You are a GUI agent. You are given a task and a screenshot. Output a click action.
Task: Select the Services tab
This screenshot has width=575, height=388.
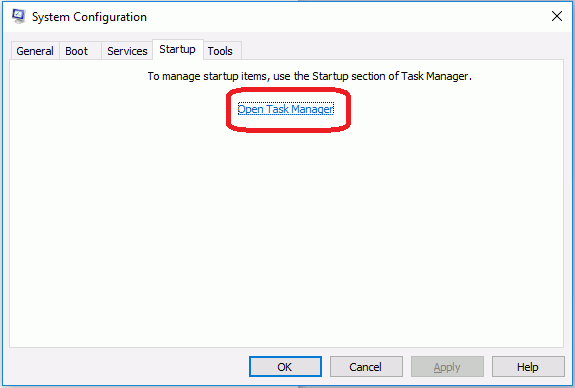[127, 51]
